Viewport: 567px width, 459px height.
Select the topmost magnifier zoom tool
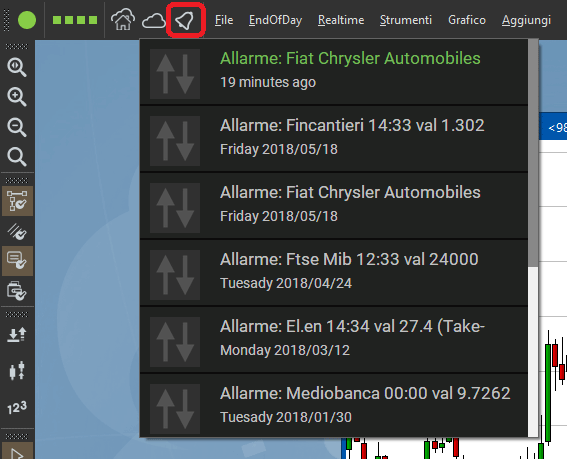(17, 67)
